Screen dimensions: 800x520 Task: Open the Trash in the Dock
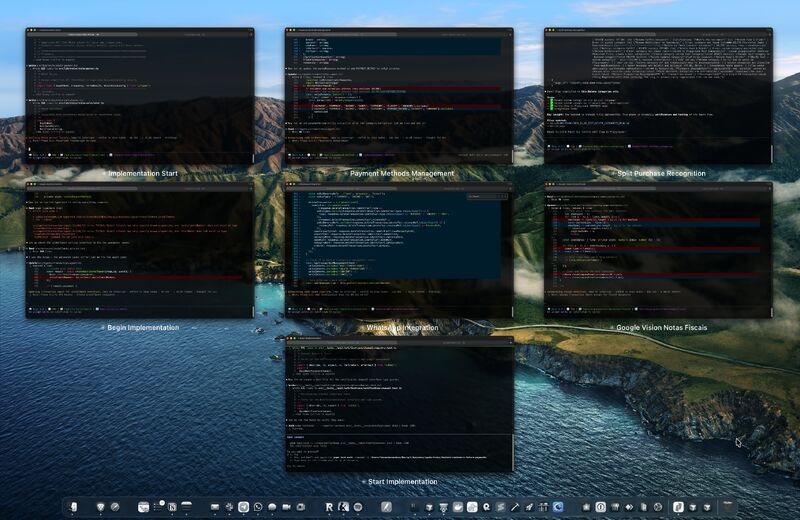coord(728,507)
